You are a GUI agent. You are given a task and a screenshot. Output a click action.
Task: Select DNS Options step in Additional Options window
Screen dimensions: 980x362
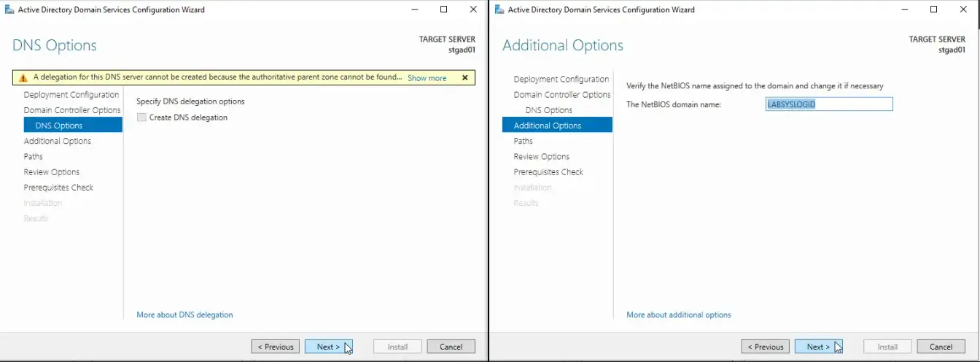coord(548,110)
